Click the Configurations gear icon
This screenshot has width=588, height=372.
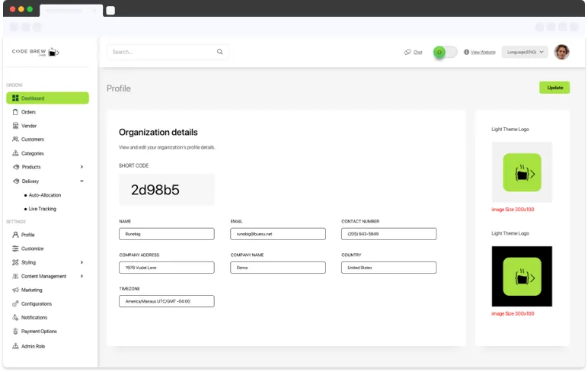click(15, 303)
